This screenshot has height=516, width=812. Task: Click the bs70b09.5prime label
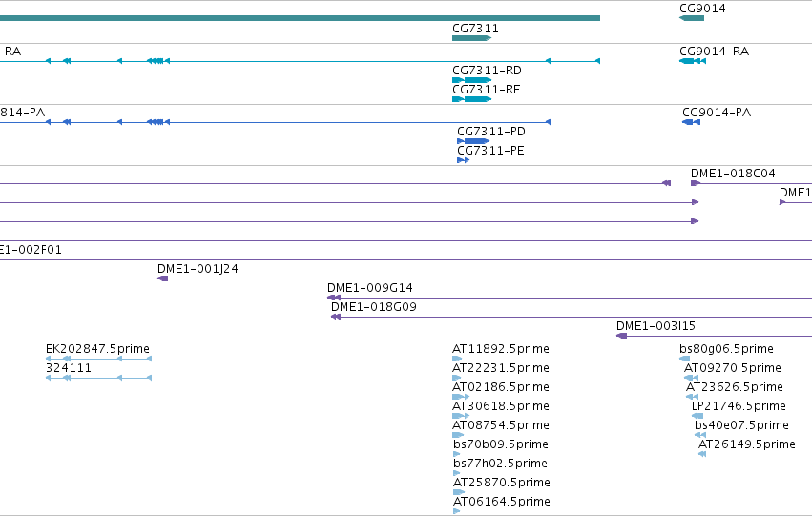pos(501,444)
